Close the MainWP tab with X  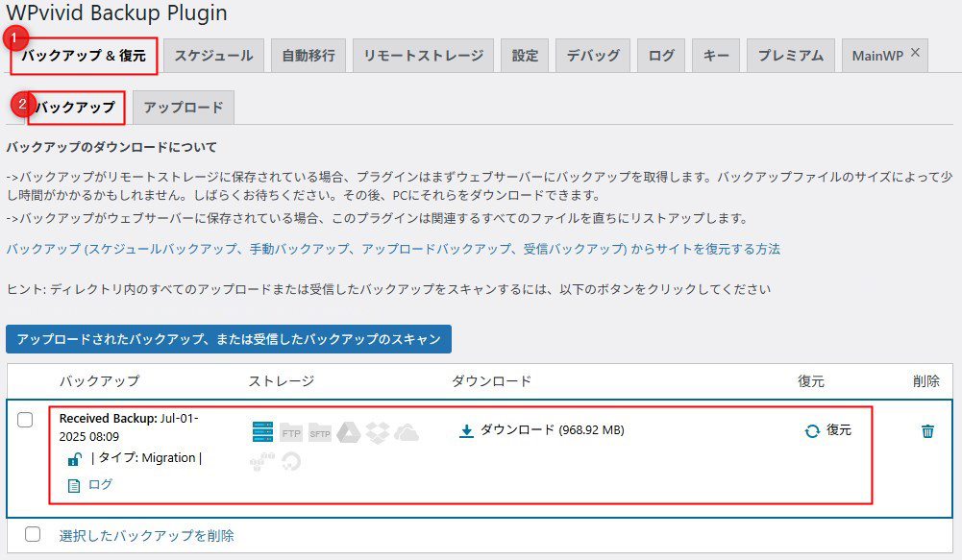[915, 53]
